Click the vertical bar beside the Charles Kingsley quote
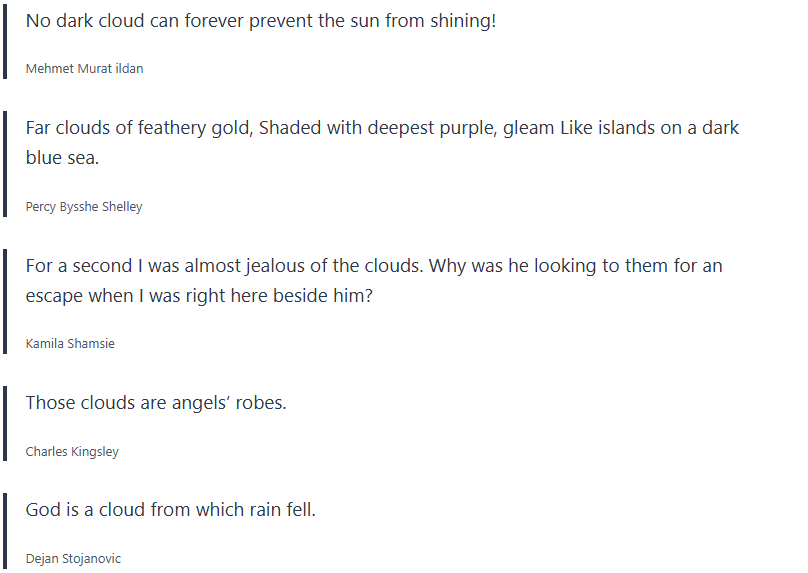 (5, 423)
